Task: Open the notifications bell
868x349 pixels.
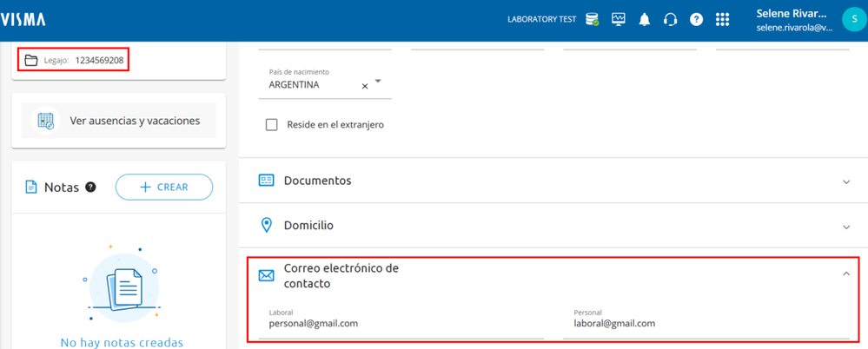Action: click(x=645, y=19)
